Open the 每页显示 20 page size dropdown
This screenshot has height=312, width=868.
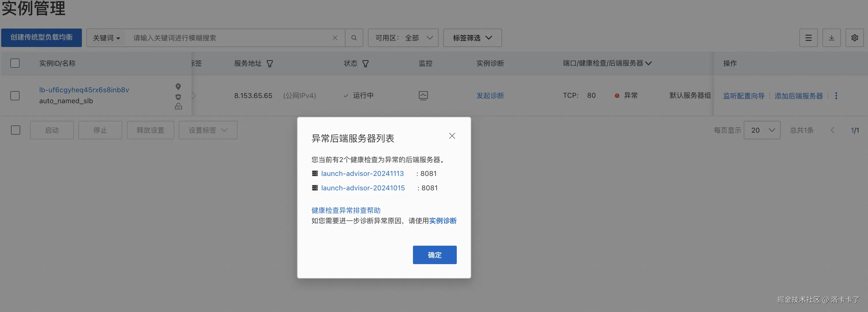tap(762, 130)
